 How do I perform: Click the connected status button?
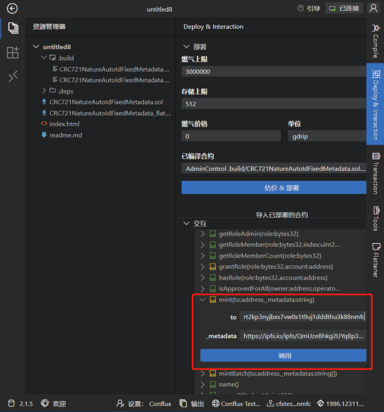click(344, 8)
